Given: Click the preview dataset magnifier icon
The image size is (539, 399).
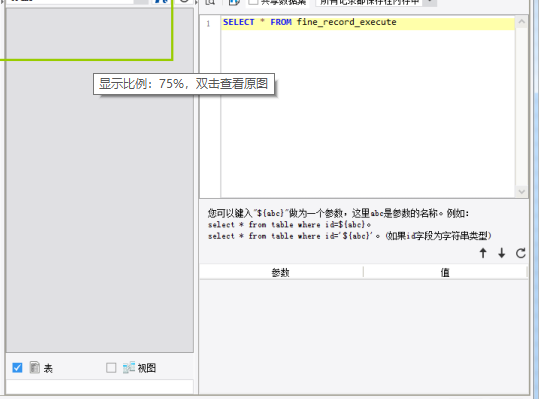Looking at the screenshot, I should click(210, 2).
